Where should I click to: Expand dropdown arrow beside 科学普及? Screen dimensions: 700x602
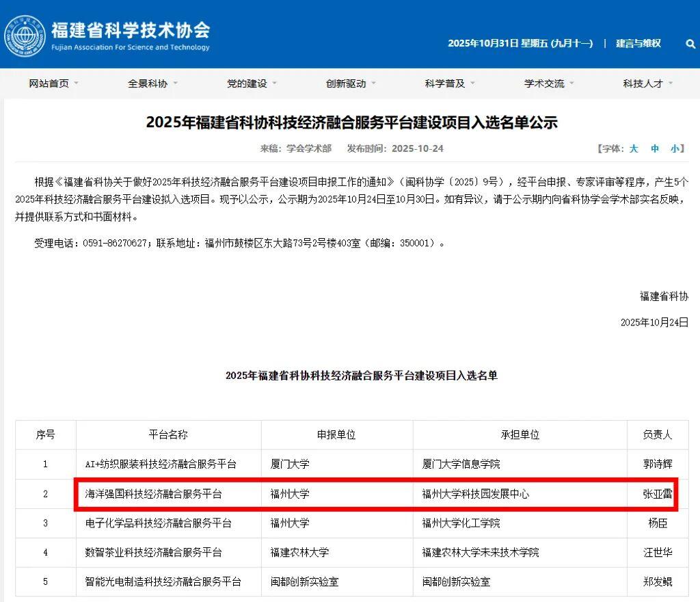tap(472, 83)
